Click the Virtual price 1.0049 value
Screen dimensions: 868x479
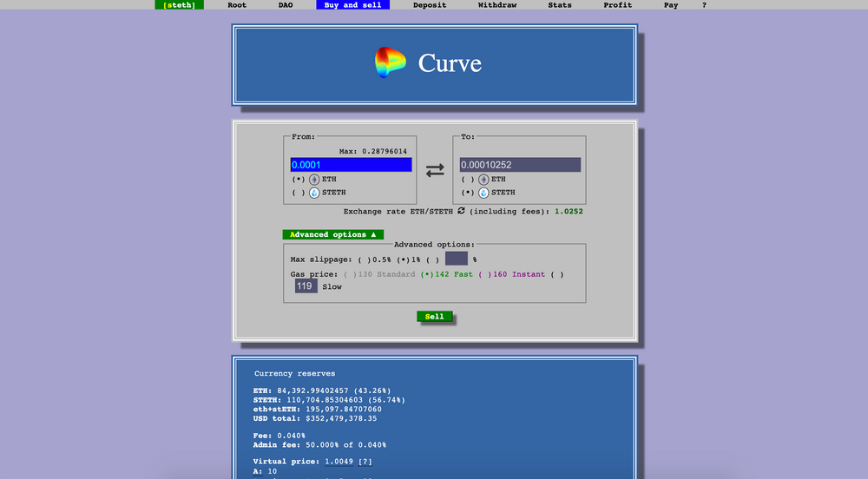click(339, 462)
